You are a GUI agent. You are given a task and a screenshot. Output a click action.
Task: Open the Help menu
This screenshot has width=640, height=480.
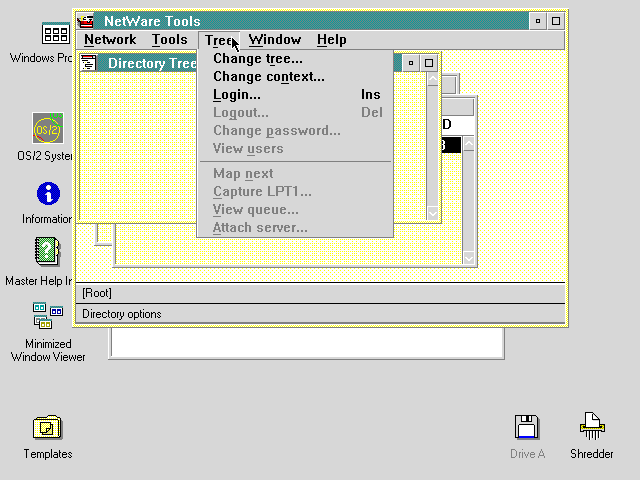click(x=331, y=40)
